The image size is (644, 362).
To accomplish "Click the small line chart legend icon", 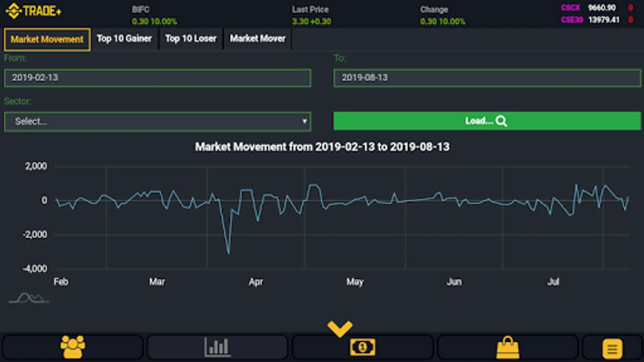I will click(29, 298).
